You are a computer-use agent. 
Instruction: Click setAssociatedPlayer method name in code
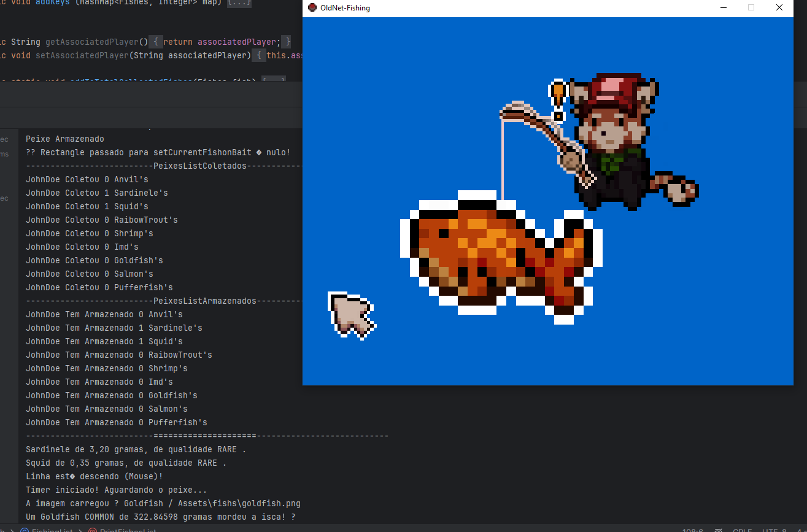coord(82,56)
